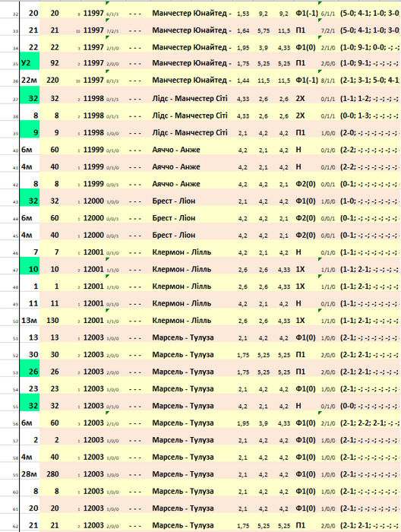This screenshot has height=532, width=401.
Task: Select the odds cell 5,75
Action: click(x=264, y=30)
